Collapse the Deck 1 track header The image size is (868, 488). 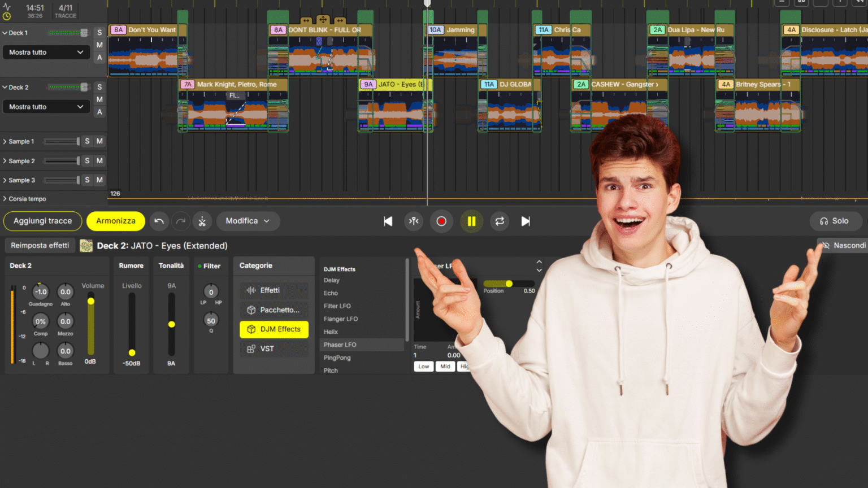[x=5, y=33]
